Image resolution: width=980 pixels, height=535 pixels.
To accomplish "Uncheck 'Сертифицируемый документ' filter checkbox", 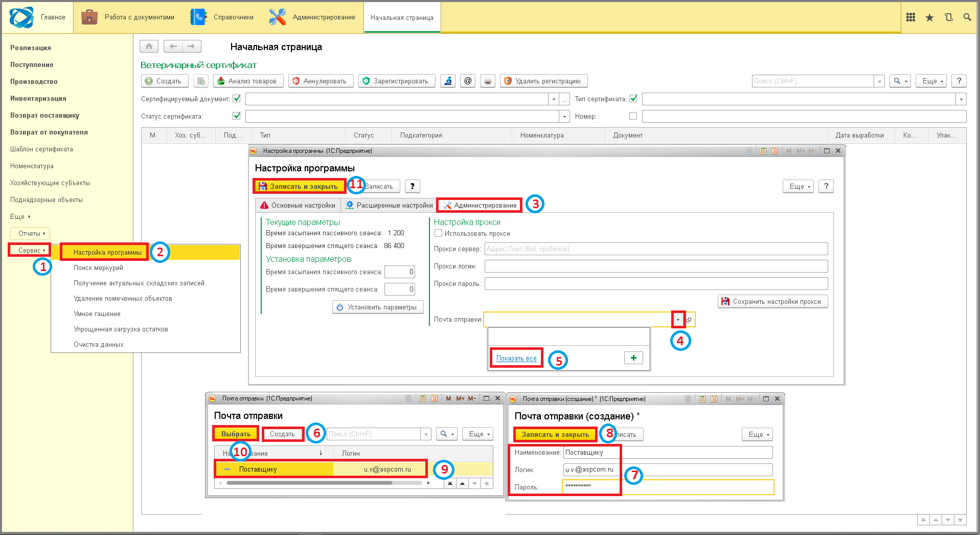I will [237, 98].
